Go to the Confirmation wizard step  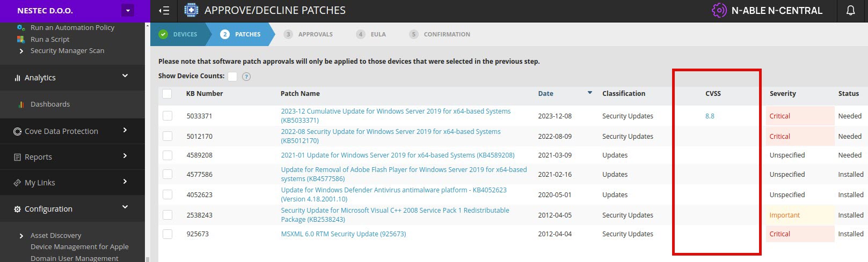click(440, 34)
